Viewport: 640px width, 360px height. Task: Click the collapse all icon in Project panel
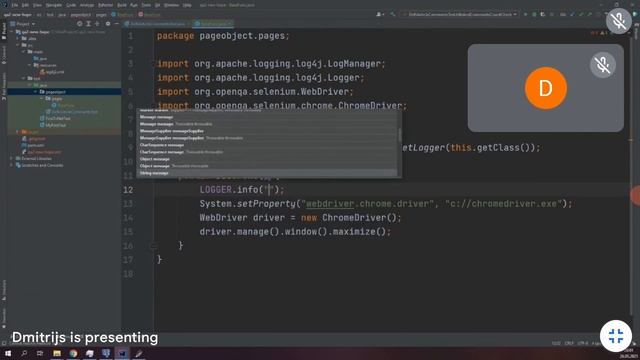(98, 24)
